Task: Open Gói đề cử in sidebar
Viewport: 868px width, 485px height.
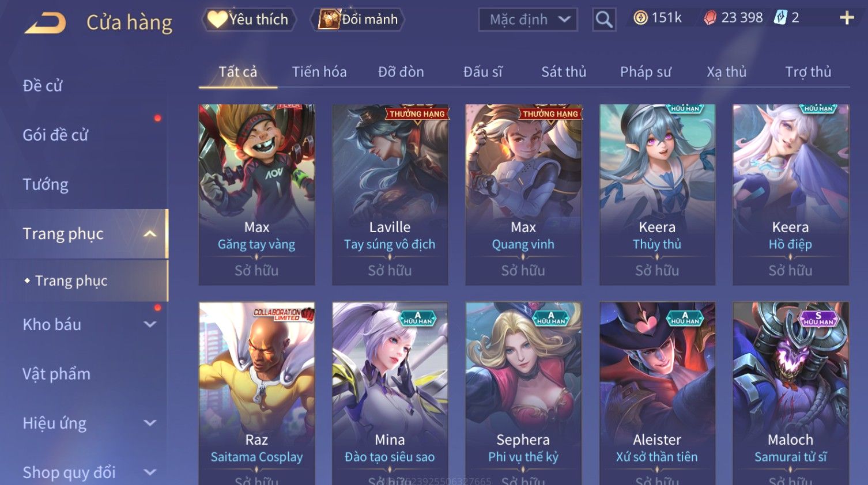Action: [x=55, y=135]
